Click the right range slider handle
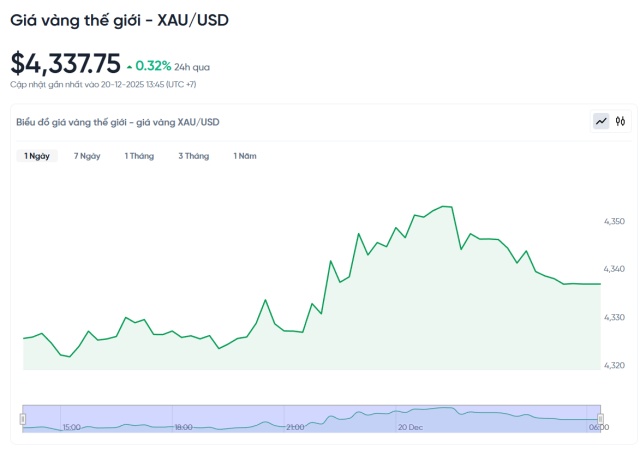 [x=600, y=418]
